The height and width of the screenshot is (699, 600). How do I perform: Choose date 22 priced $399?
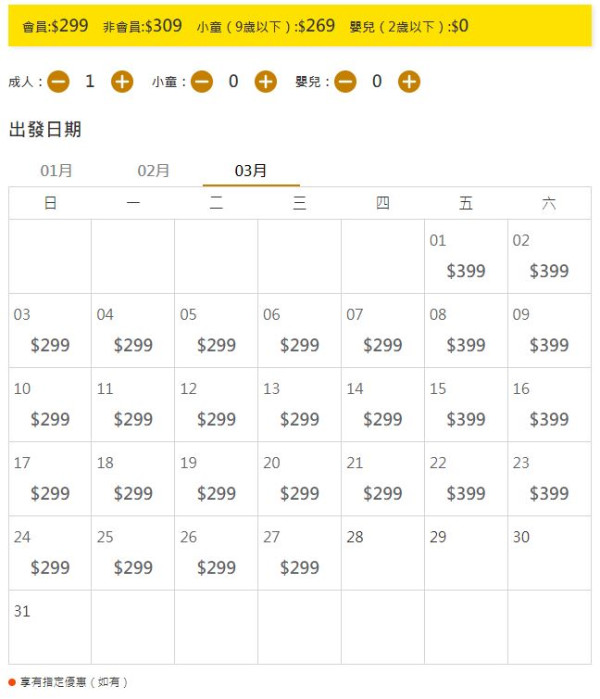click(x=466, y=479)
